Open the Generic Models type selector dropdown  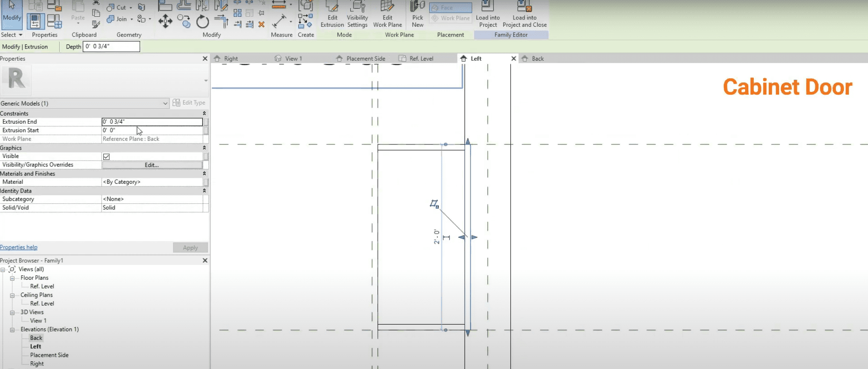click(x=165, y=104)
